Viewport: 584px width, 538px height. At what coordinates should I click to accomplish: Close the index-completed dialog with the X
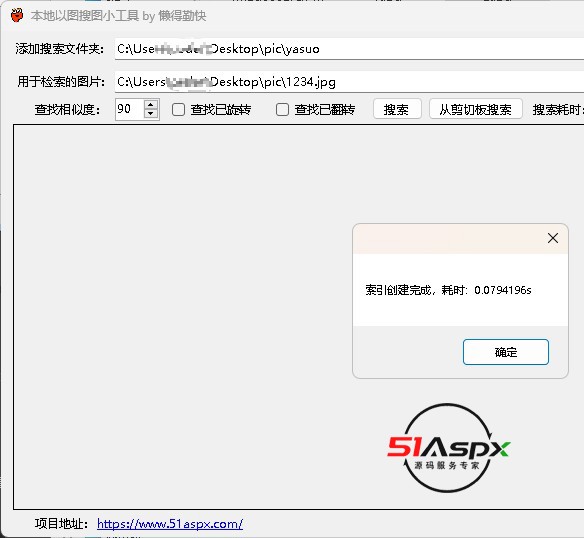[x=553, y=238]
